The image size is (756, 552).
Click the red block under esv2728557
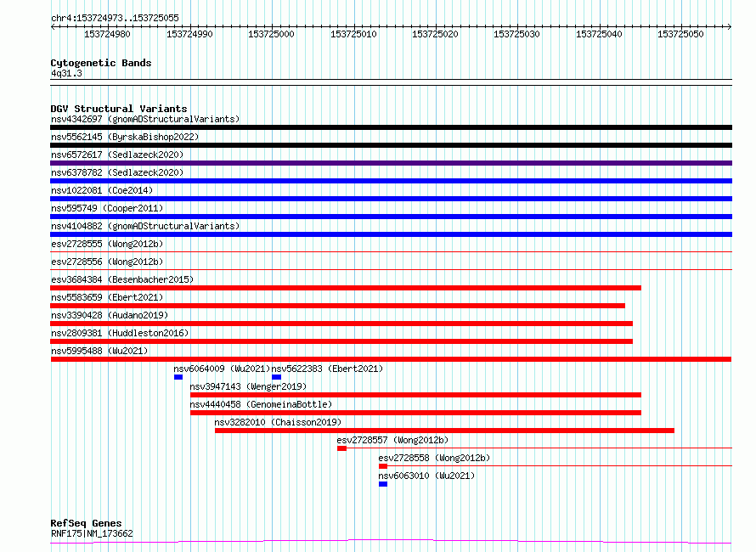pyautogui.click(x=341, y=448)
